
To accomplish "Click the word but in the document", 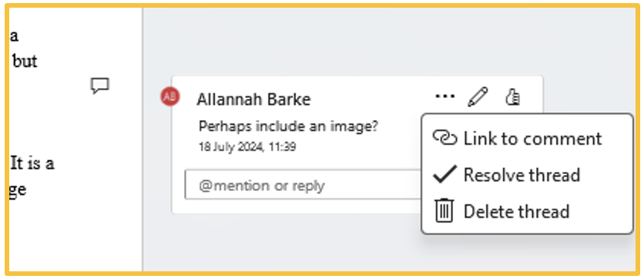I will (x=25, y=61).
